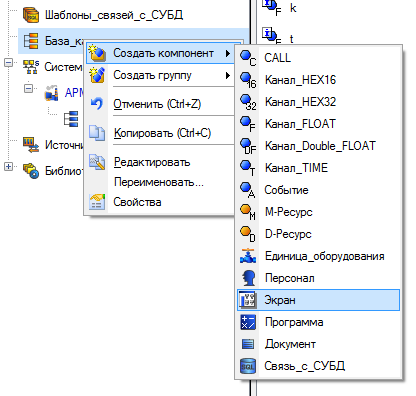Click the АРМ node factory icon
Viewport: 416px width, 396px height.
coord(52,93)
